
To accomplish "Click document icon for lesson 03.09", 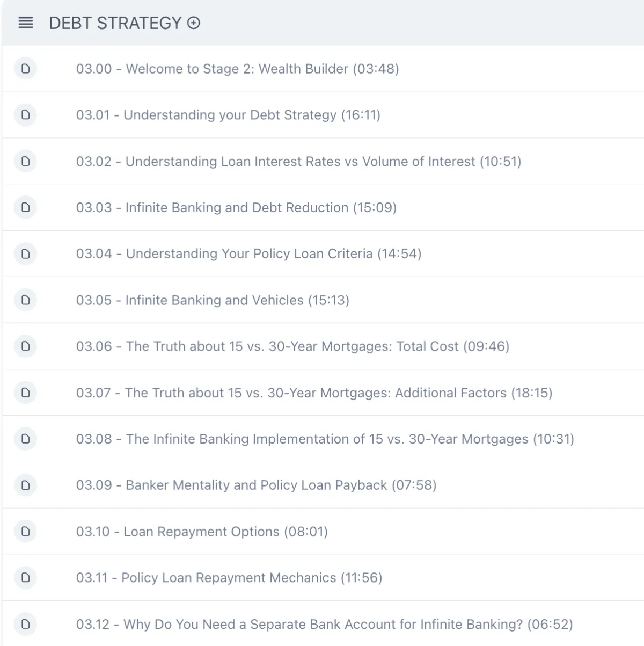I will pyautogui.click(x=25, y=485).
